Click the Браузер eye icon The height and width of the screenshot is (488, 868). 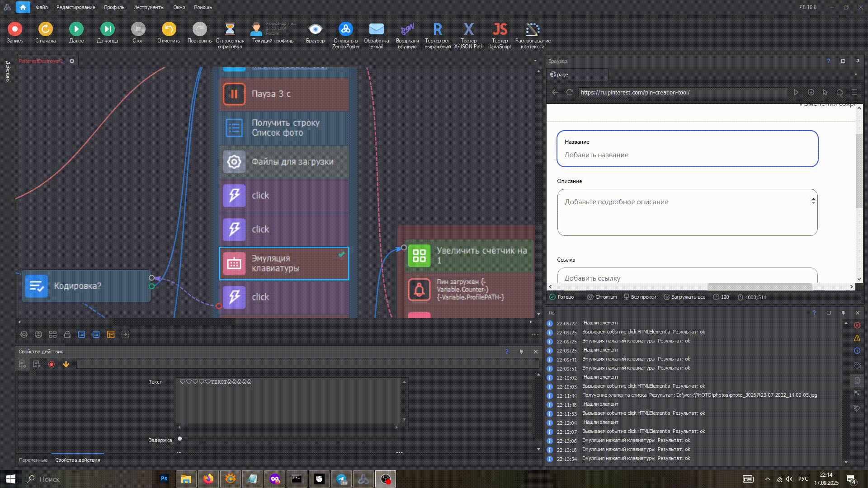click(315, 30)
